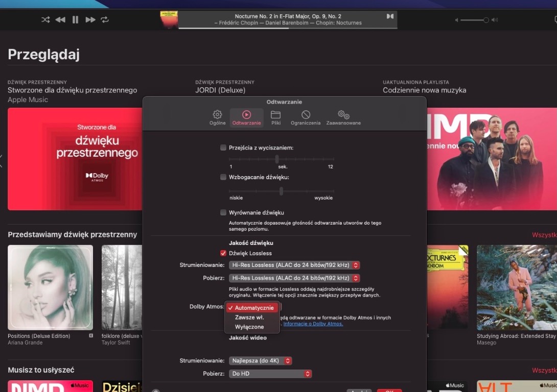Open audio Strumieniowanie Hi-Res Lossless dropdown
This screenshot has width=557, height=392.
pos(294,265)
